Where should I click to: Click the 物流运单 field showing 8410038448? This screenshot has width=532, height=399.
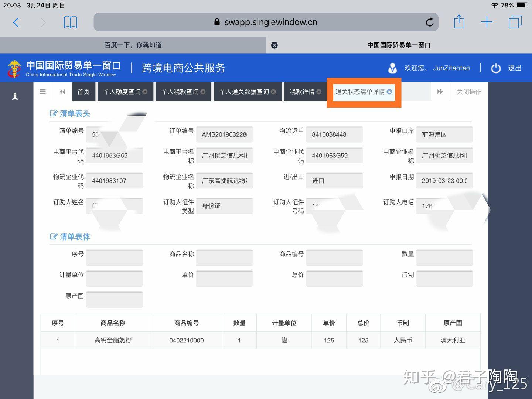(x=334, y=134)
